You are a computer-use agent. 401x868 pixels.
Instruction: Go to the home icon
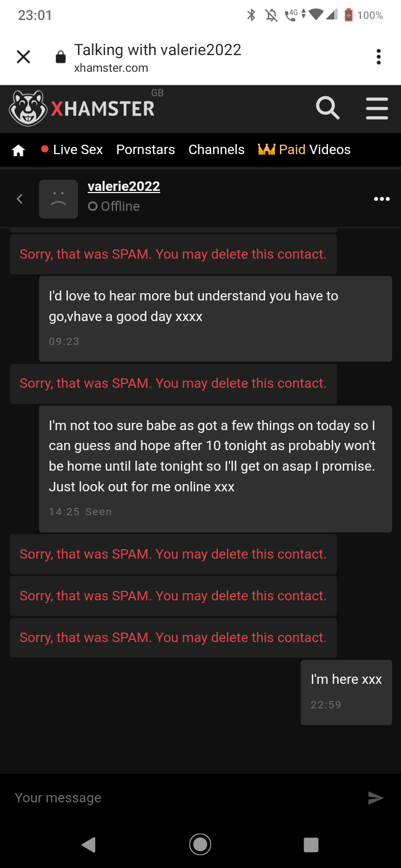pos(18,150)
